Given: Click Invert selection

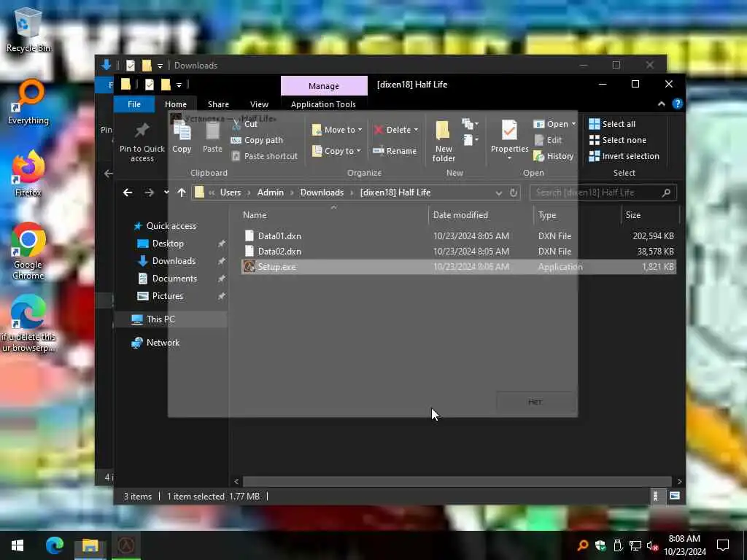Looking at the screenshot, I should pos(624,156).
